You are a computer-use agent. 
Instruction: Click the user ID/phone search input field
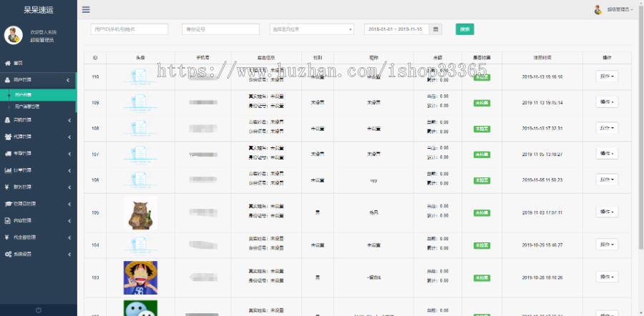pyautogui.click(x=130, y=29)
